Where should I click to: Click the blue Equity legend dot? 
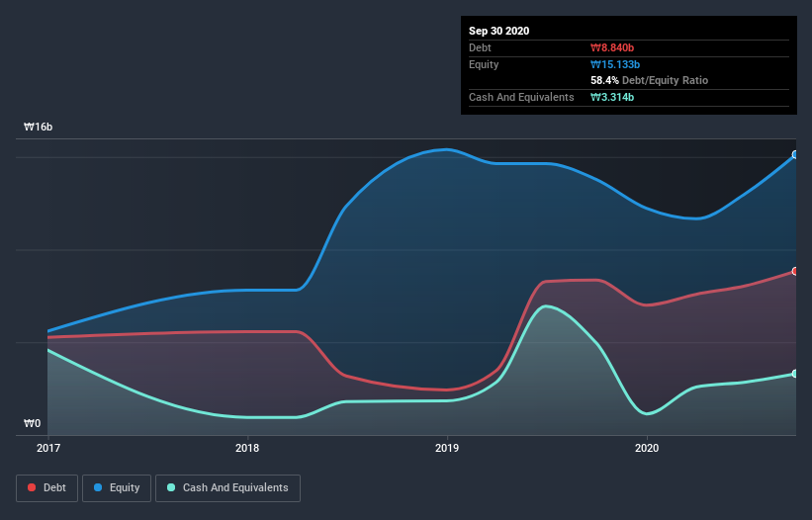tap(98, 487)
